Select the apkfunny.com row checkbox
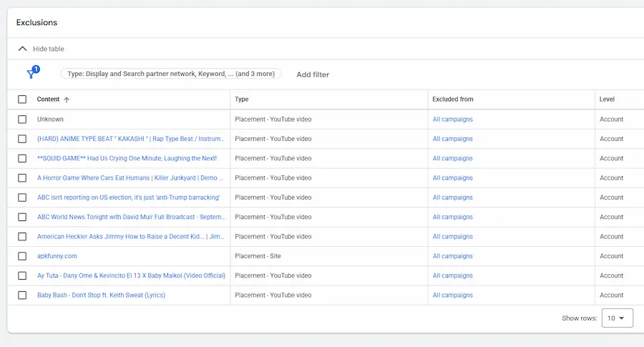 [22, 256]
